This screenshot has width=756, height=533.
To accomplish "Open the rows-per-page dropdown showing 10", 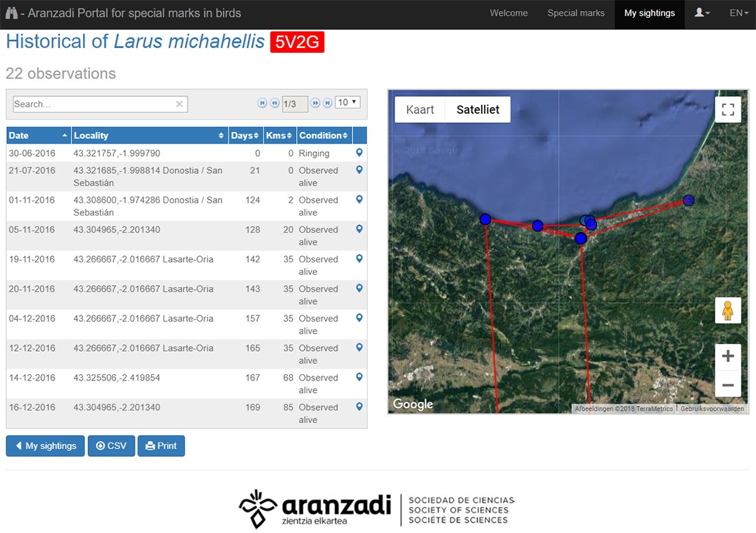I will [347, 102].
